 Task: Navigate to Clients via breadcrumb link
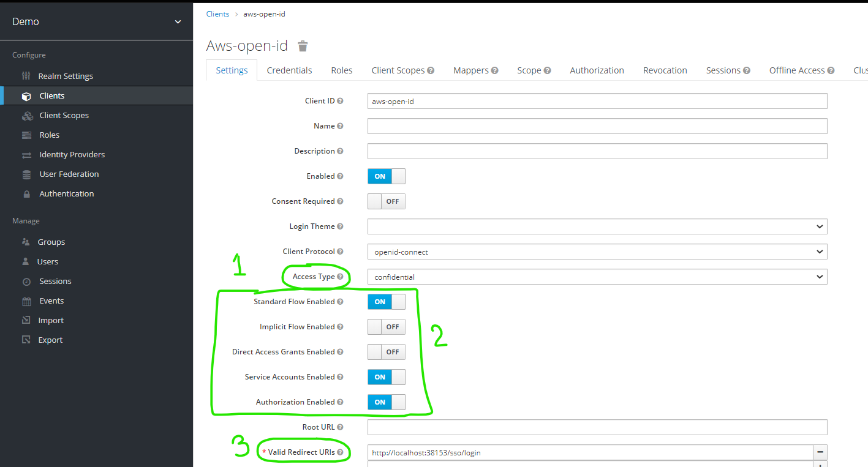(x=217, y=13)
